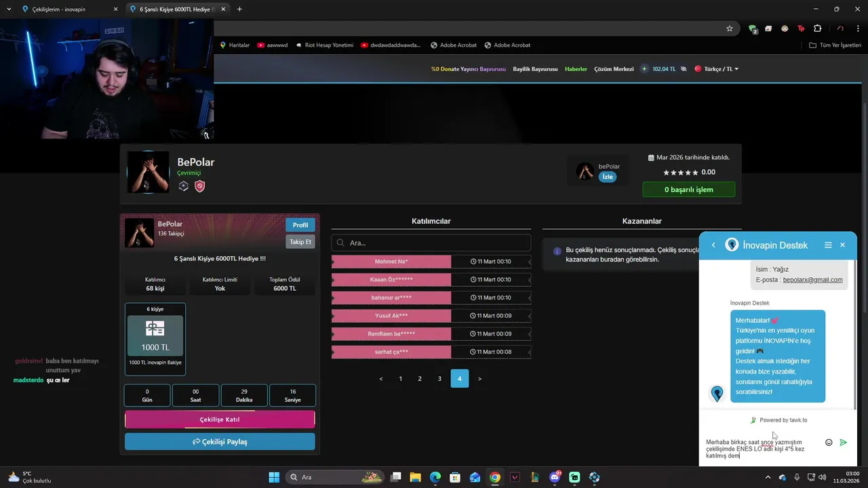This screenshot has height=488, width=868.
Task: Select participant row serhat ça***
Action: 431,352
